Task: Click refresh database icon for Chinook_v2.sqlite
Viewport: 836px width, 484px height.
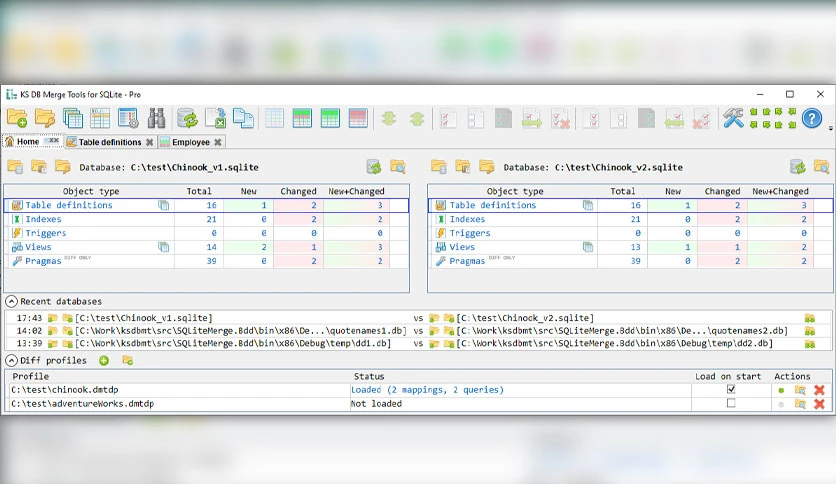Action: (x=798, y=167)
